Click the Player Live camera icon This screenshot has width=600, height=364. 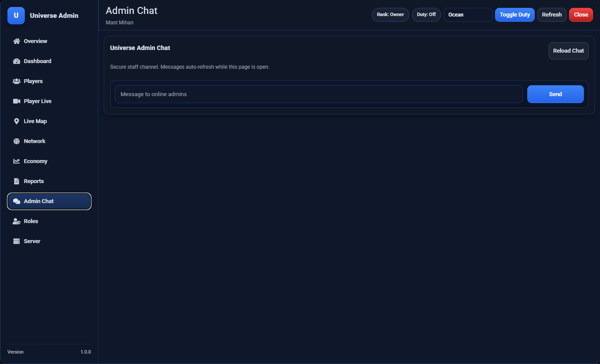click(17, 101)
